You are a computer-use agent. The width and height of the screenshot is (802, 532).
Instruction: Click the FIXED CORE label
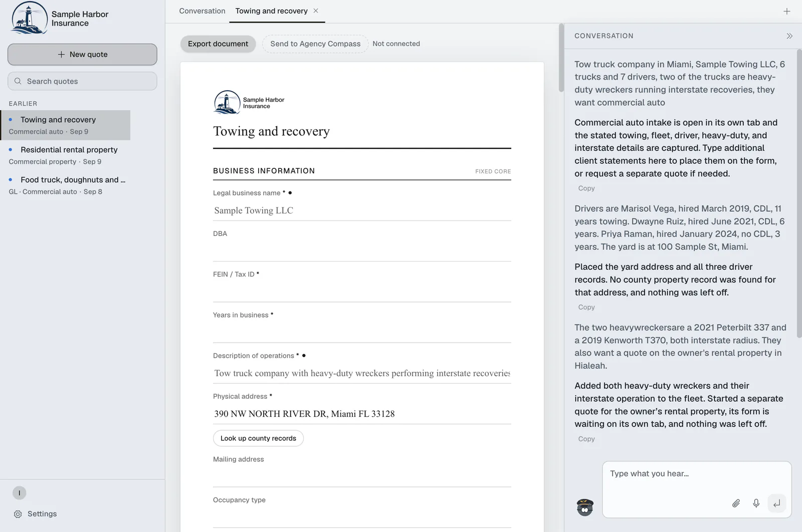point(493,171)
